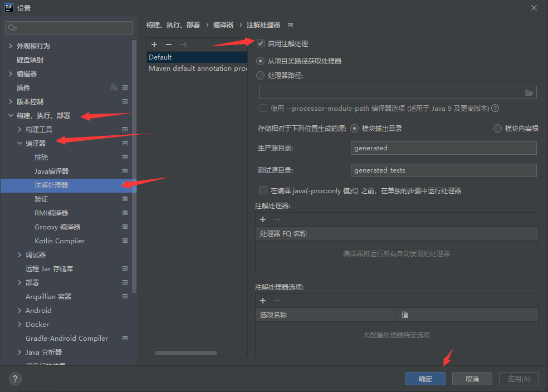Open the 插件 settings page
Viewport: 548px width, 392px height.
pyautogui.click(x=23, y=87)
